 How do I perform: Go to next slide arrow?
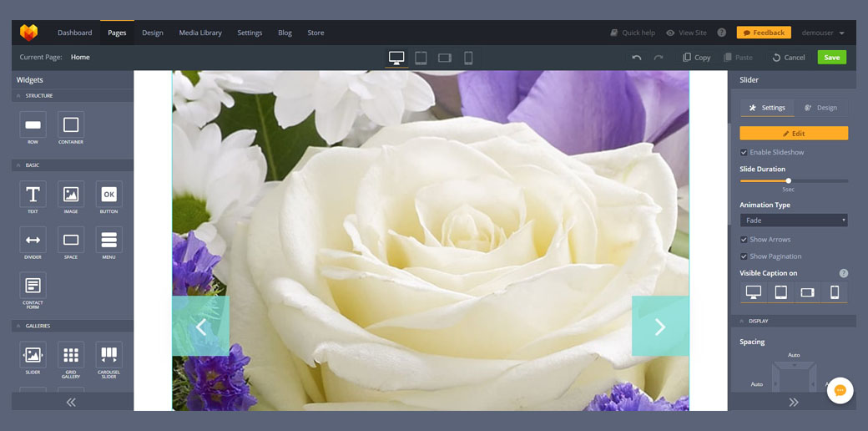(x=659, y=327)
